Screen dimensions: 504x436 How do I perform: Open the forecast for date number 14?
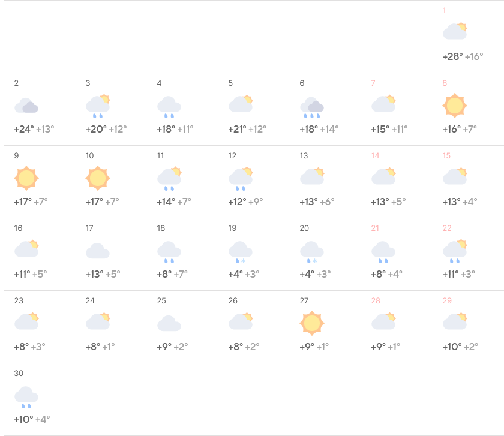tap(375, 156)
